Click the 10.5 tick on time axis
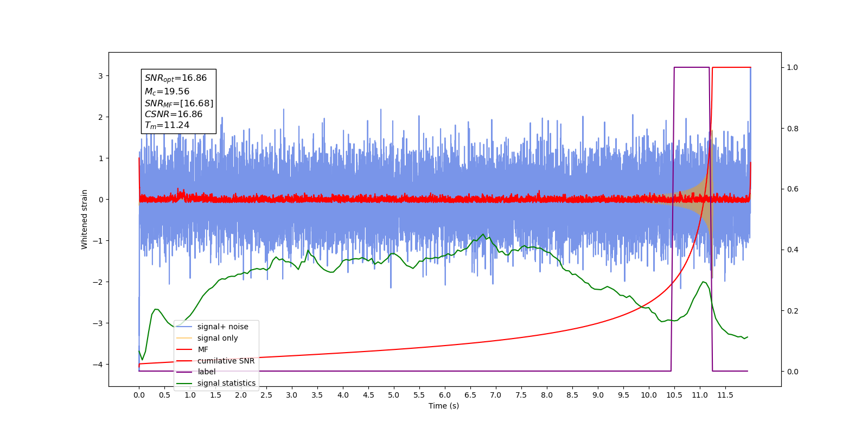This screenshot has width=868, height=434. pyautogui.click(x=674, y=395)
